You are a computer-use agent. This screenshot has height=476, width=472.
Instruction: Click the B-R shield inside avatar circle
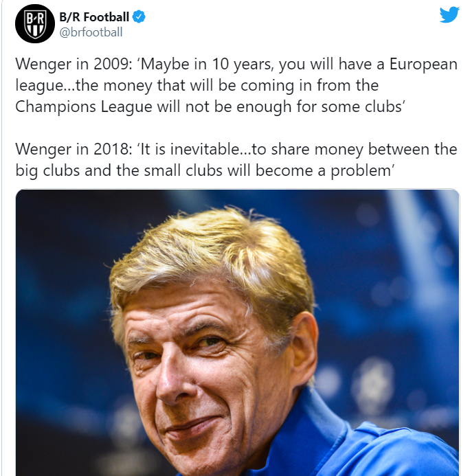35,24
